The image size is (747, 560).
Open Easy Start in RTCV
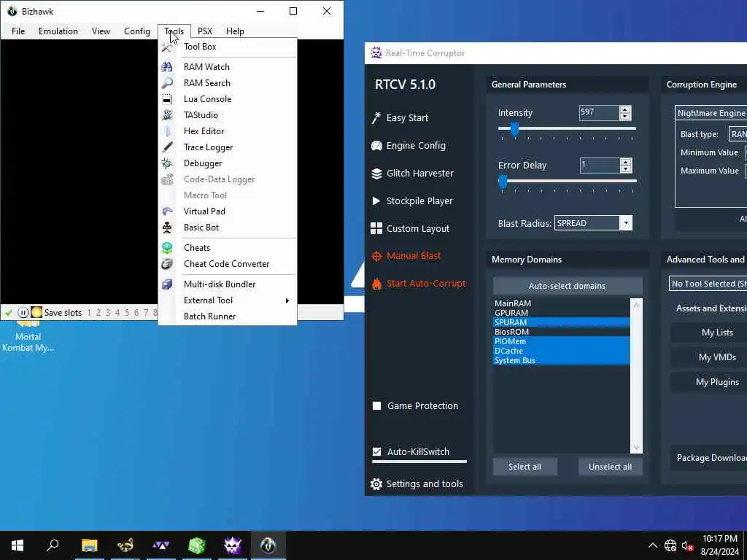tap(400, 117)
